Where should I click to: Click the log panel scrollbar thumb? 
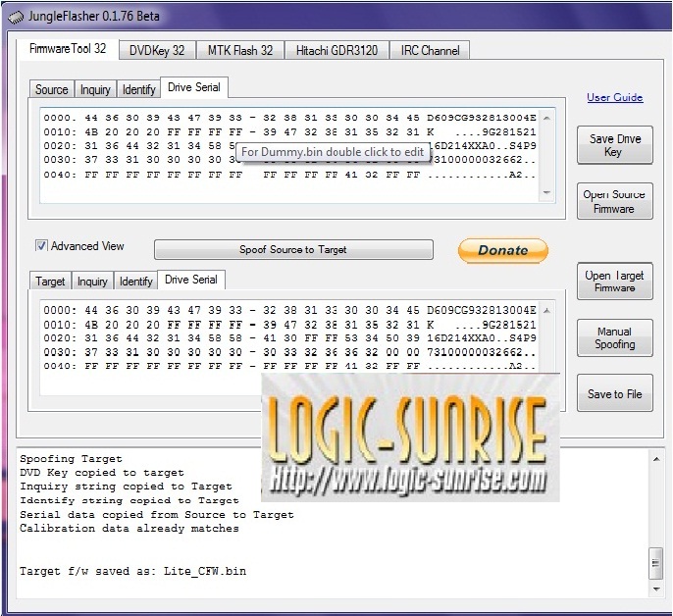(655, 563)
